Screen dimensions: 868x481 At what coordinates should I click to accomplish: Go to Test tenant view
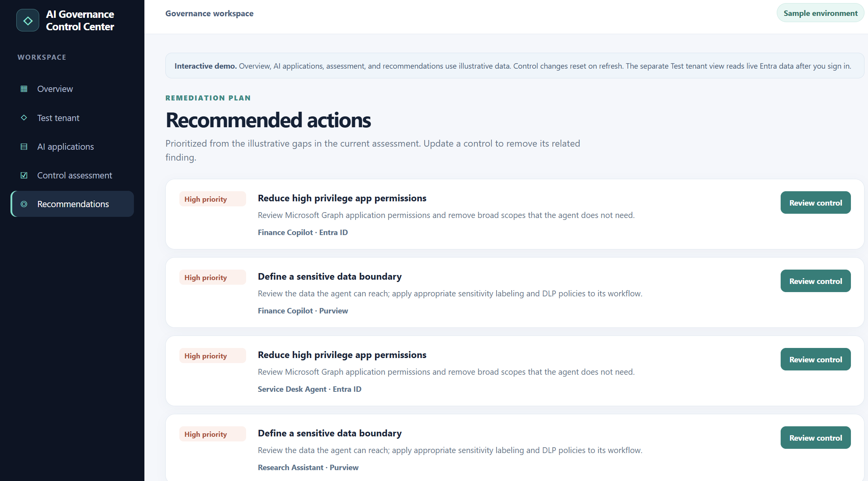click(73, 118)
